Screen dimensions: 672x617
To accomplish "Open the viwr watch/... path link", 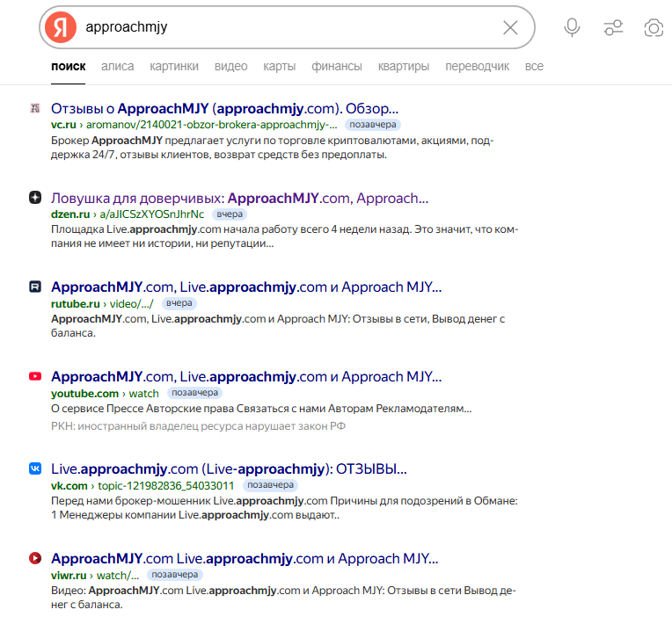I will tap(118, 575).
